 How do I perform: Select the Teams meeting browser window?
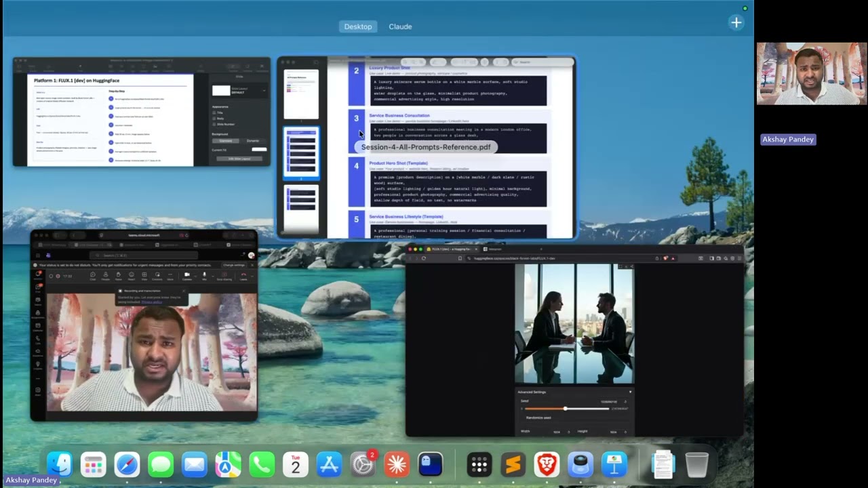144,326
